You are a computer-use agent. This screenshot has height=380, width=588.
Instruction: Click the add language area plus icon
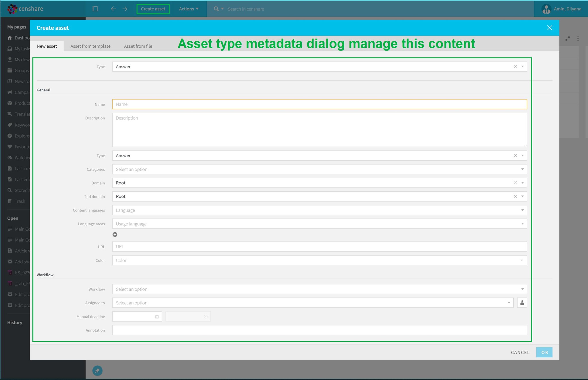click(x=115, y=235)
